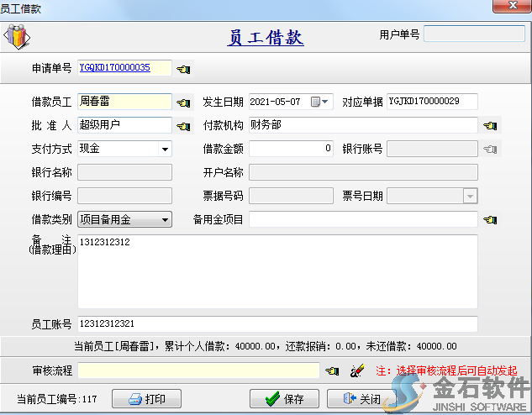The width and height of the screenshot is (532, 415).
Task: Open the 付款机构 selection hand icon
Action: (x=490, y=126)
